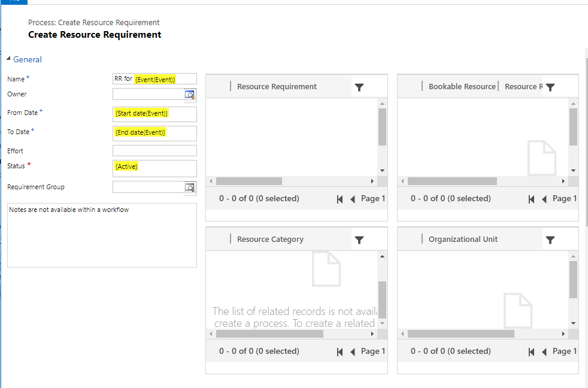Viewport: 588px width, 388px height.
Task: Click filter icon in Organizational Unit grid
Action: click(550, 240)
